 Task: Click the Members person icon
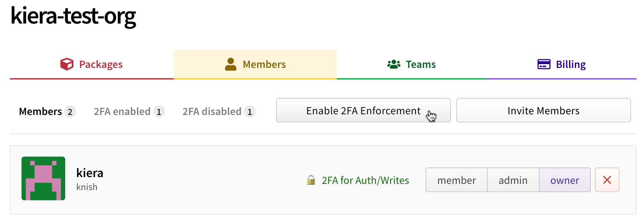pos(231,64)
